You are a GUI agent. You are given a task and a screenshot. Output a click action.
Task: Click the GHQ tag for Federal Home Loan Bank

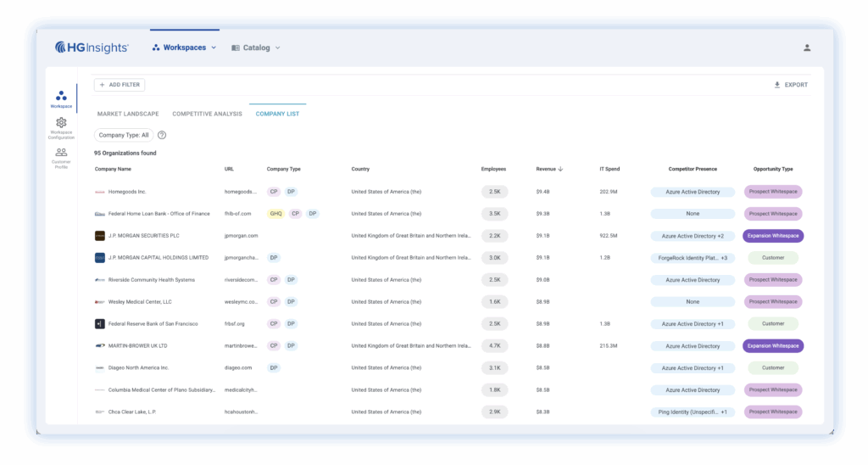[x=275, y=214]
